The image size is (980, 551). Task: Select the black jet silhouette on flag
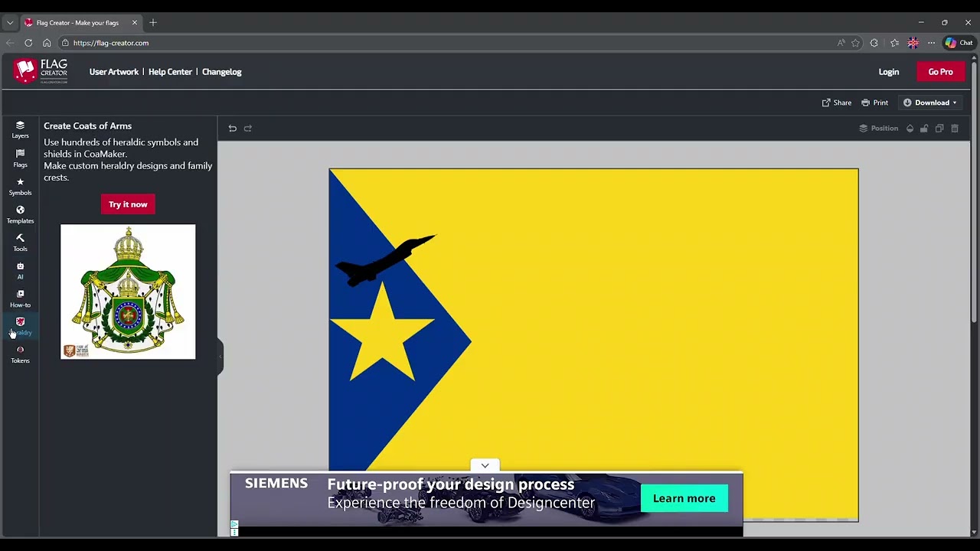(385, 261)
